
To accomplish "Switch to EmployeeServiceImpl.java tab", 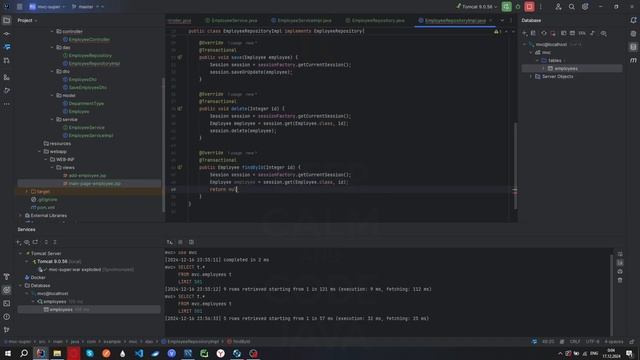I will tap(302, 20).
